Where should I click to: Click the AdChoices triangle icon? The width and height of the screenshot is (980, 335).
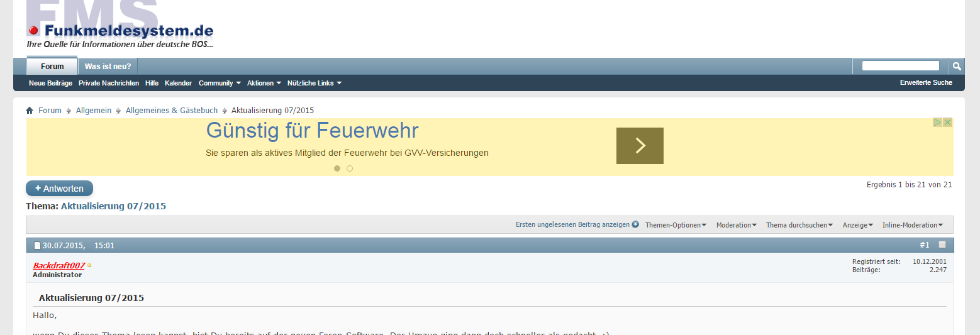(937, 123)
